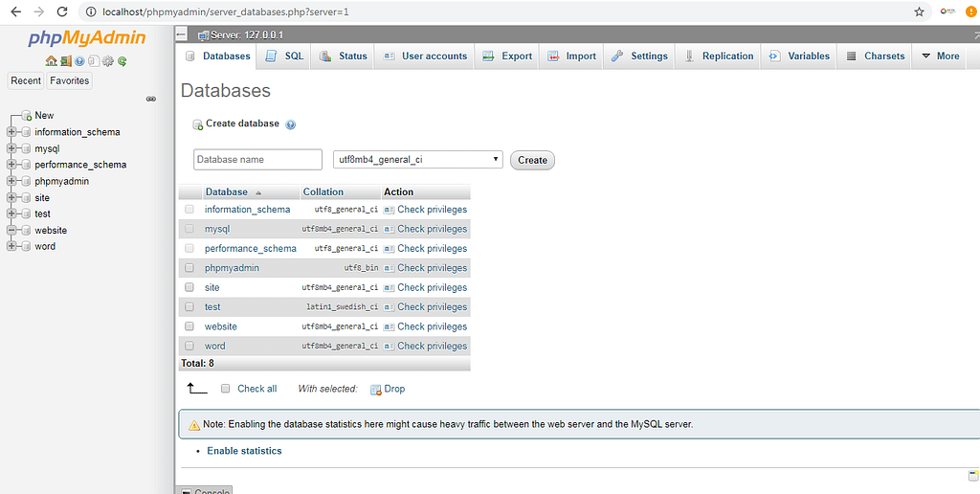Tick the performance_schema row checkbox
The width and height of the screenshot is (980, 494).
point(189,248)
